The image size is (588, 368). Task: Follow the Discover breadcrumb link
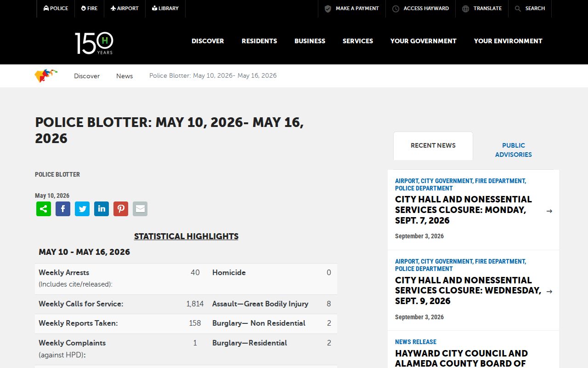[87, 76]
